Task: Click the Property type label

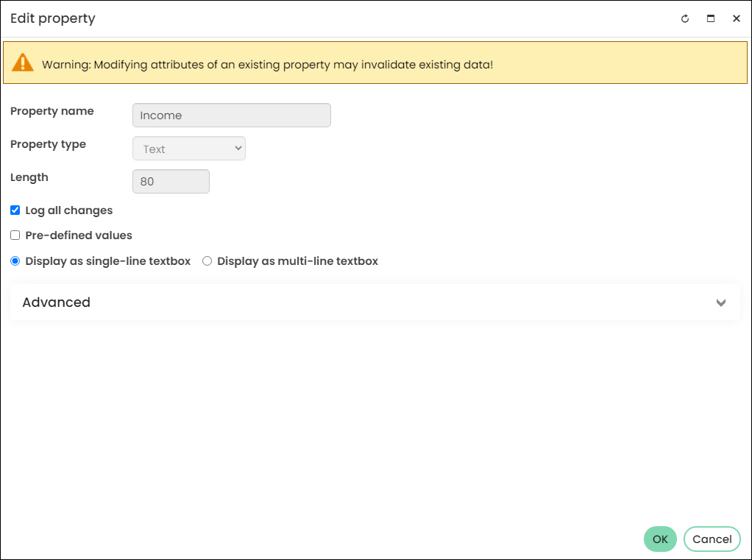Action: [x=48, y=143]
